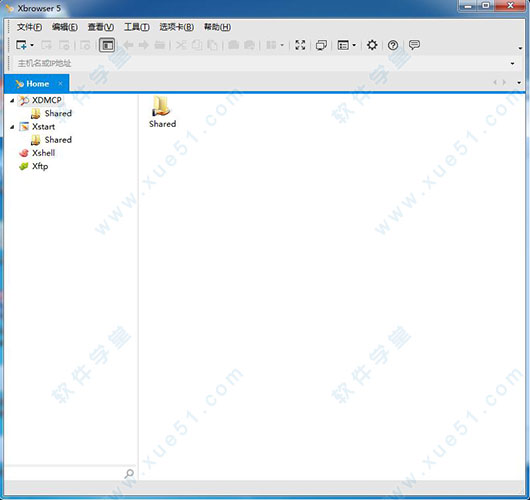530x500 pixels.
Task: Click the feedback speech bubble icon
Action: coord(414,45)
